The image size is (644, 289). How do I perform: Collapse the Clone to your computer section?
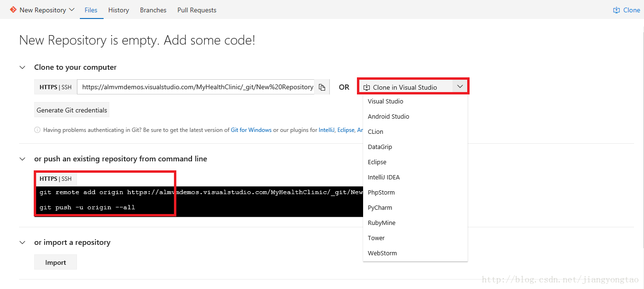click(x=22, y=67)
